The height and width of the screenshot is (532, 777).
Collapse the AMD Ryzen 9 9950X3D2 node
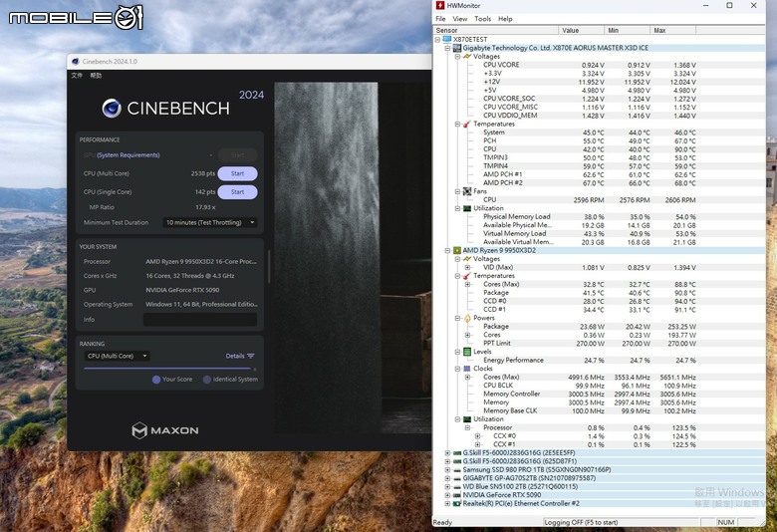(448, 250)
